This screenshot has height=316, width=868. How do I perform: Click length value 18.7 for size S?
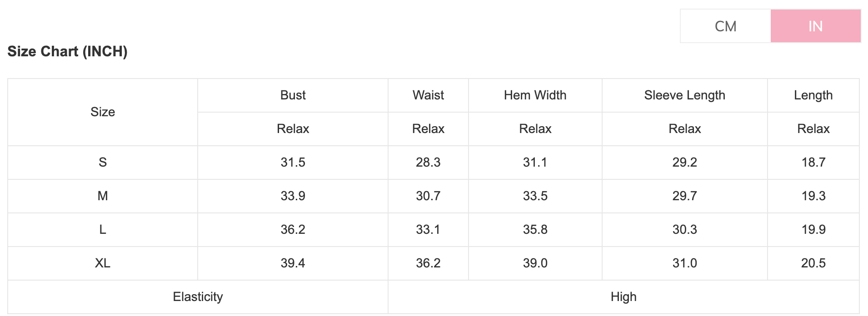[813, 163]
